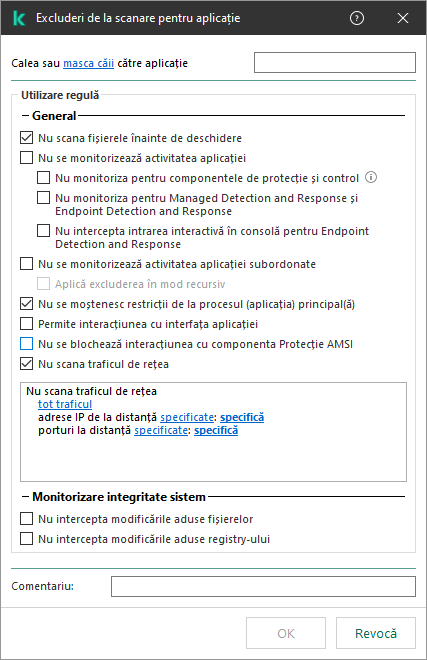
Task: Click the tot traficul link
Action: tap(65, 404)
